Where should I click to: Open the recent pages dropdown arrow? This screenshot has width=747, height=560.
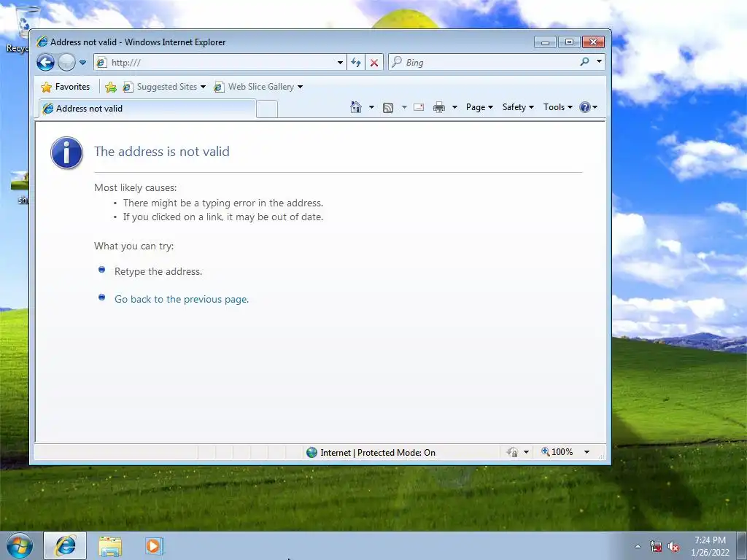tap(82, 63)
